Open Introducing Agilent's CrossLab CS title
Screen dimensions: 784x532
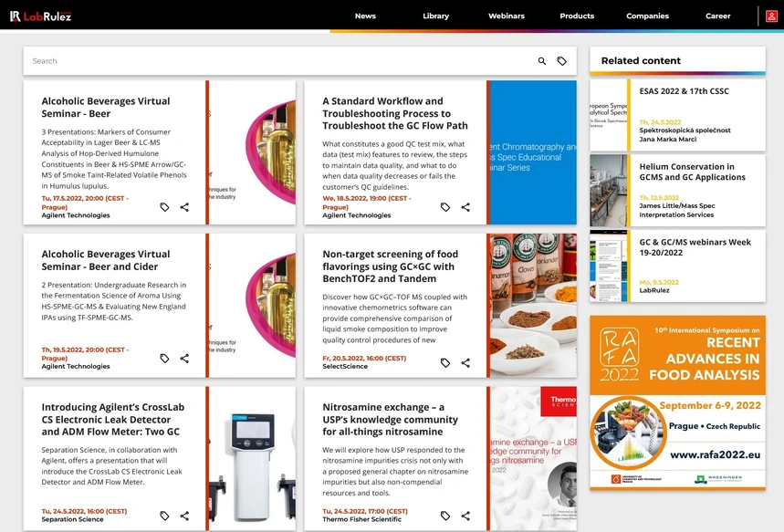(113, 420)
